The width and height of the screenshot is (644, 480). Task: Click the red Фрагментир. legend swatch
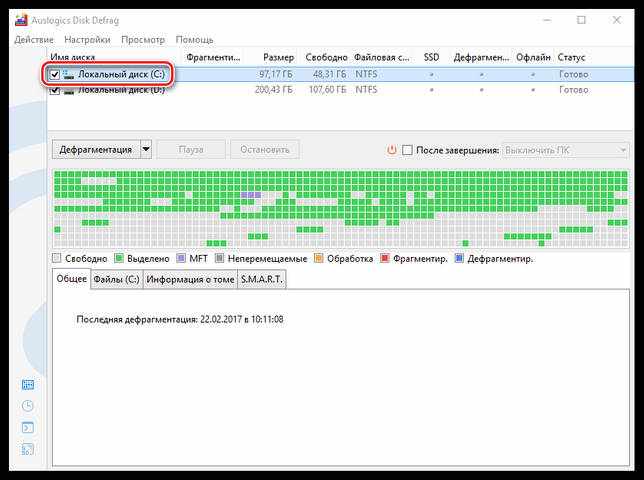[385, 258]
